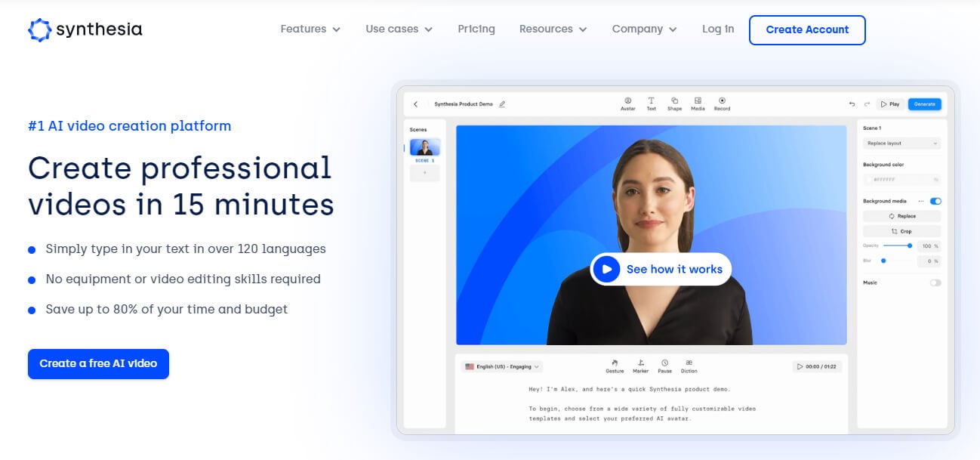
Task: Click Create a free AI video
Action: 98,363
